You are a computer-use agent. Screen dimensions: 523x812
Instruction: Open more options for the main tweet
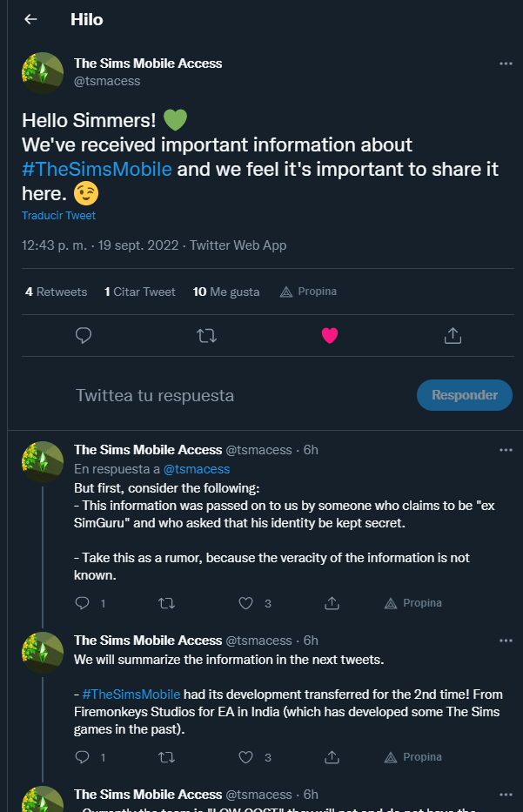tap(506, 64)
